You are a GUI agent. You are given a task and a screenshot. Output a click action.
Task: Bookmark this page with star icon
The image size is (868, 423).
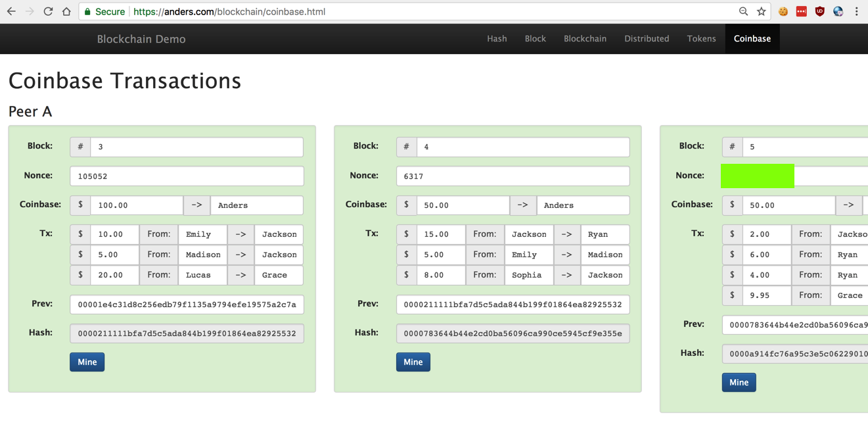(762, 11)
